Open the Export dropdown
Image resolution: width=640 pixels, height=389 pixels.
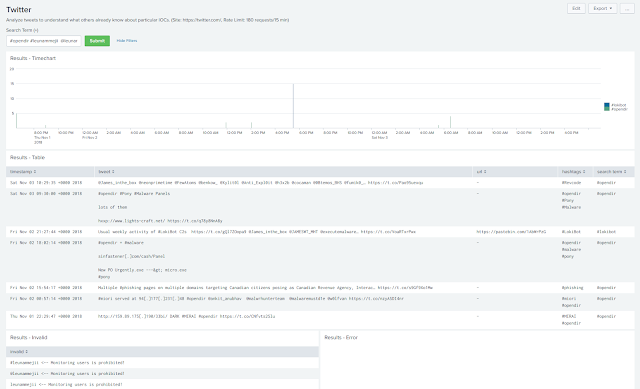pyautogui.click(x=602, y=8)
